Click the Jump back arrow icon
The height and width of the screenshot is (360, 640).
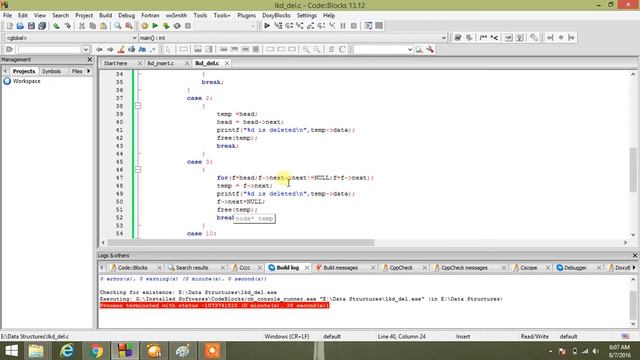point(99,49)
